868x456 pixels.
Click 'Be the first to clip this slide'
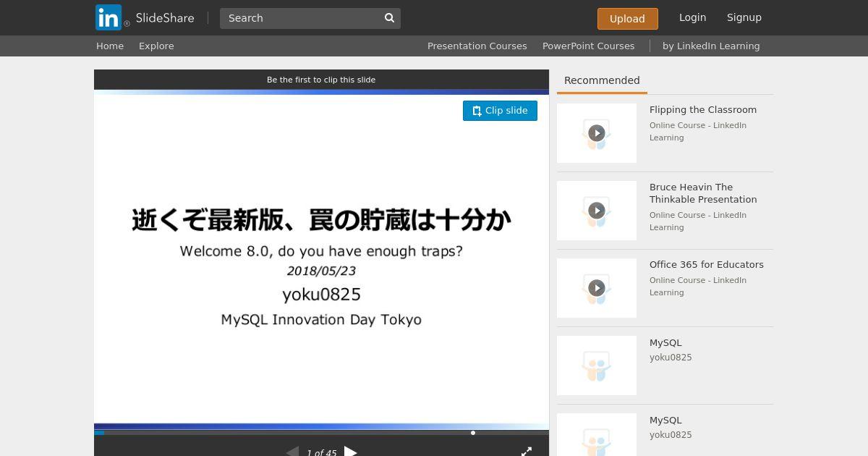[x=321, y=80]
